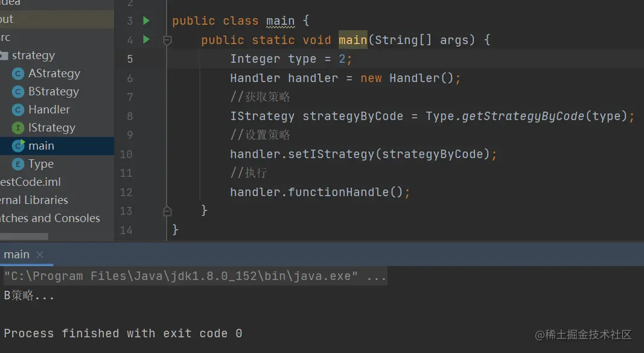Screen dimensions: 644x353
Task: Click the fold end marker at line 13
Action: pos(167,211)
